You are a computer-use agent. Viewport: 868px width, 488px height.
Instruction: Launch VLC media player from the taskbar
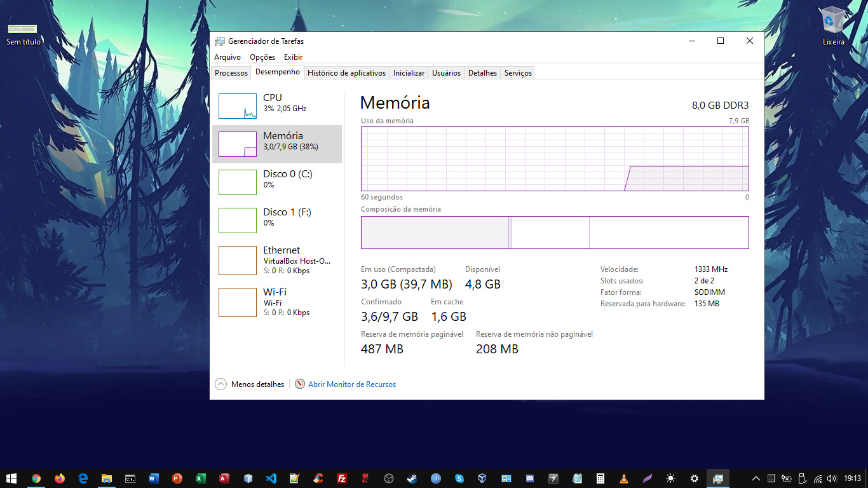click(x=624, y=478)
